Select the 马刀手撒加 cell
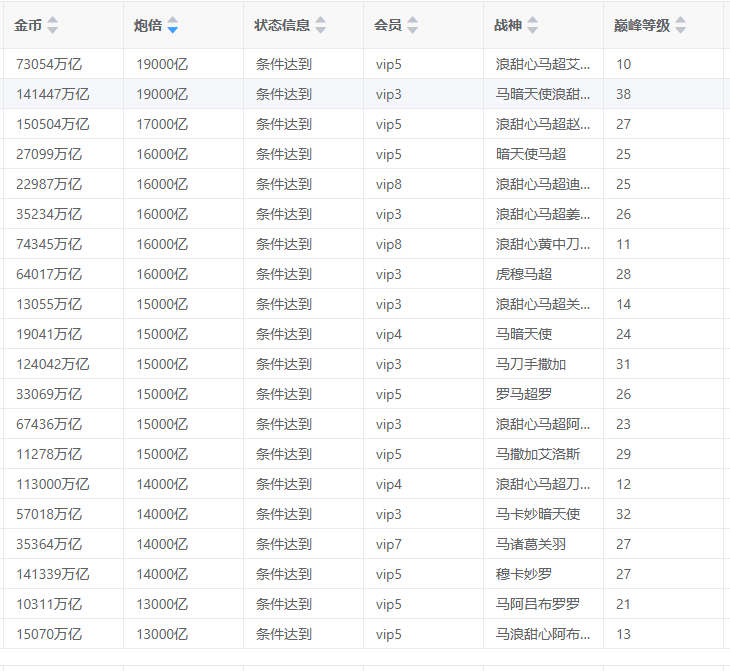Screen dimensions: 730x671 (x=531, y=364)
